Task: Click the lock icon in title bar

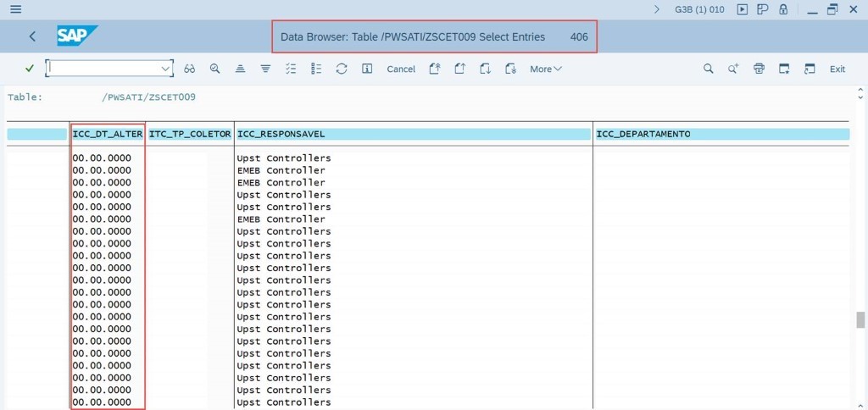Action: 783,9
